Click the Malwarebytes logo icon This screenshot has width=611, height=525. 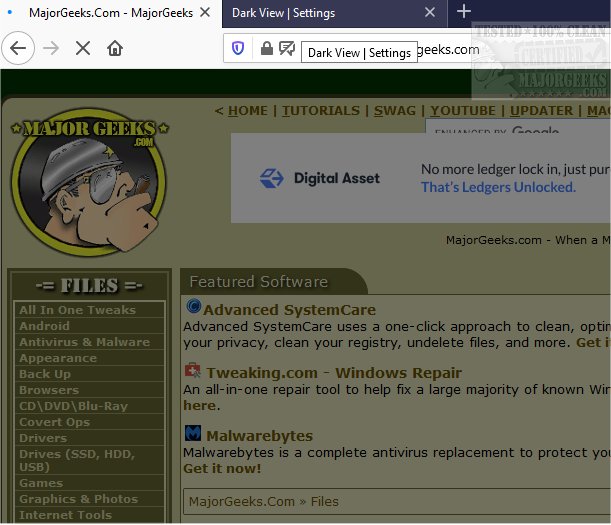click(x=193, y=433)
